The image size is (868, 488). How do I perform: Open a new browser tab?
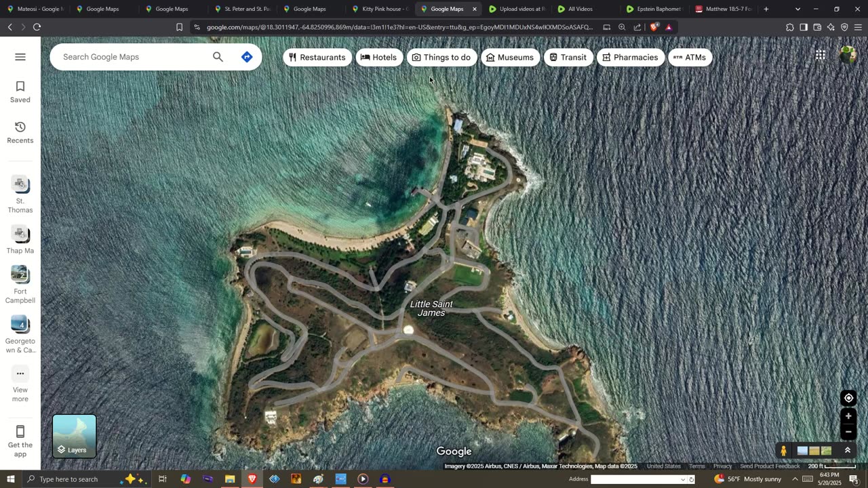[766, 9]
